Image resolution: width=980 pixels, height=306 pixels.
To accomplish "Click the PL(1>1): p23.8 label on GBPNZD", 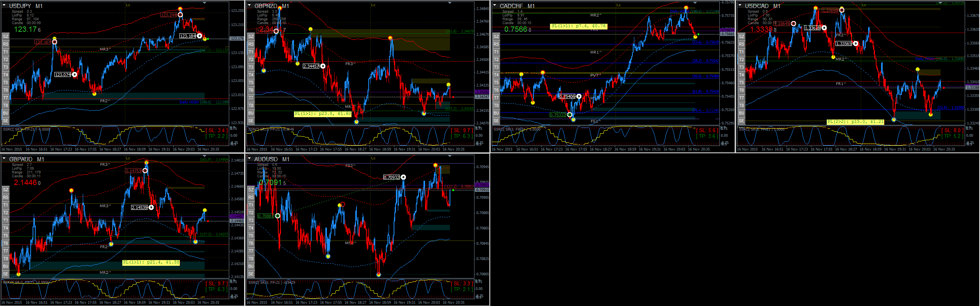I will [x=323, y=114].
